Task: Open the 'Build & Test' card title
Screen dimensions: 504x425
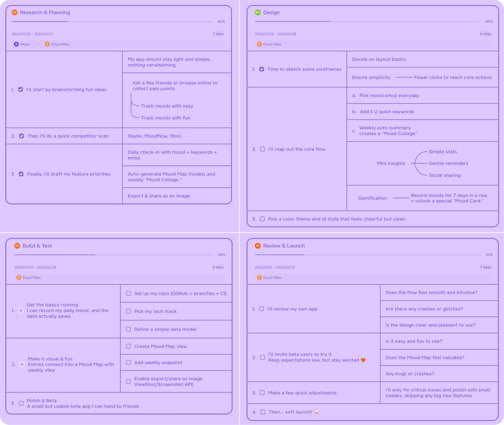Action: [x=37, y=246]
